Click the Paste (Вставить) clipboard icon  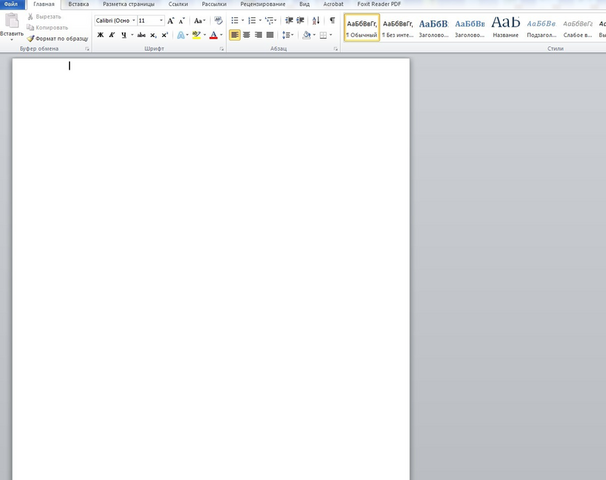[12, 20]
